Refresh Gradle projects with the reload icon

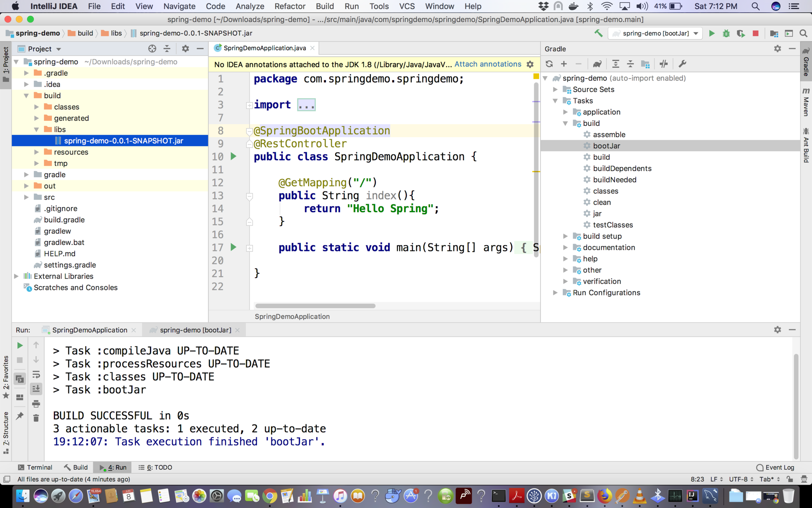549,64
